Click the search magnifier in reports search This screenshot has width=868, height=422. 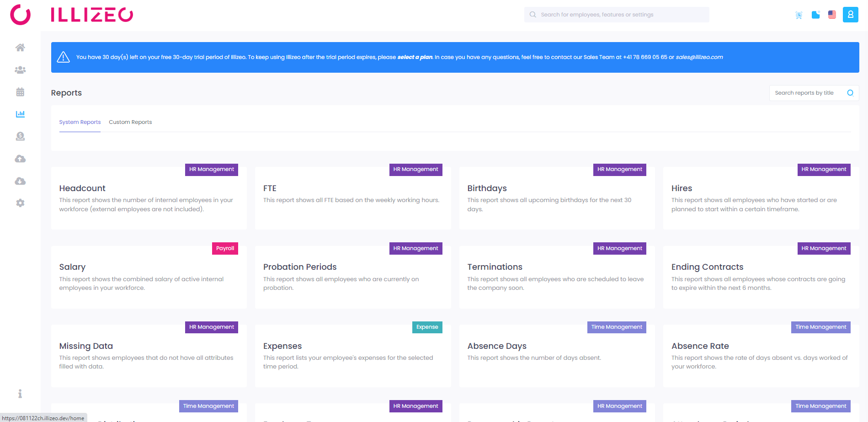850,93
